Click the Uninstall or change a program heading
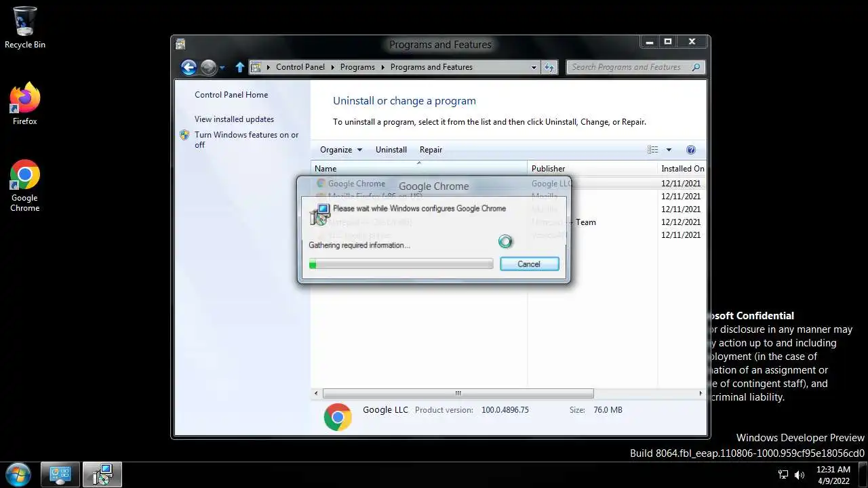868x488 pixels. coord(404,101)
